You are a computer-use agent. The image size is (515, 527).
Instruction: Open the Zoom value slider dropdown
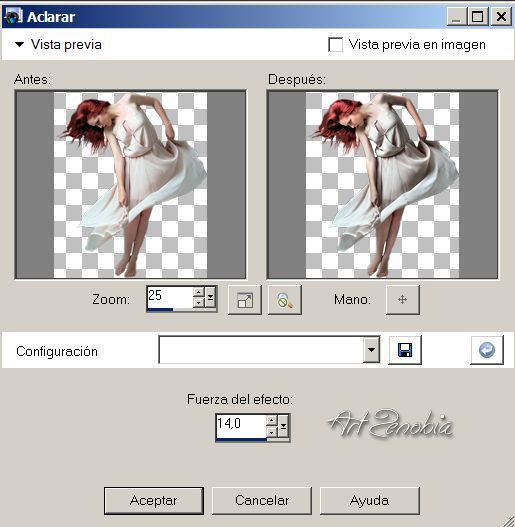[x=210, y=297]
